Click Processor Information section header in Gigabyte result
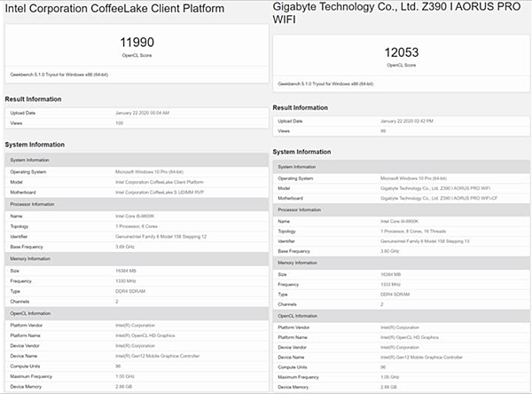The image size is (532, 394). [x=401, y=210]
